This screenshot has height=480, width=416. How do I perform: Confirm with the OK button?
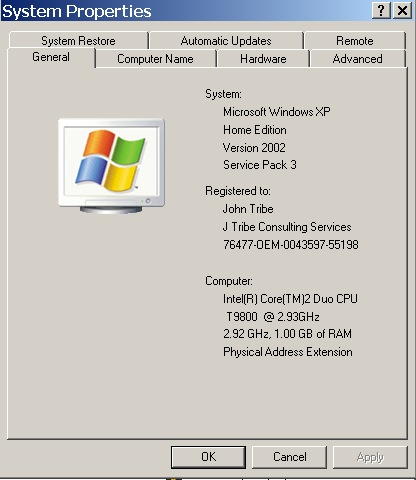[x=208, y=457]
